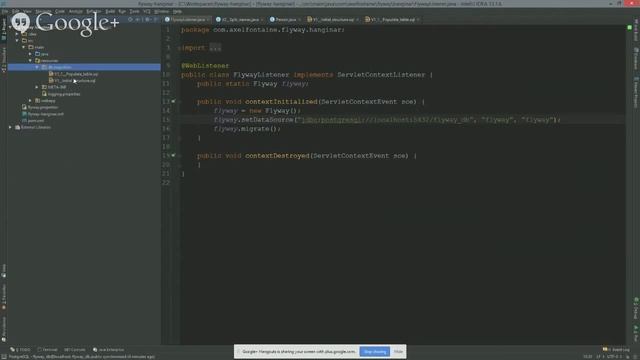
Task: Toggle the Persistence tool window button
Action: [4, 329]
